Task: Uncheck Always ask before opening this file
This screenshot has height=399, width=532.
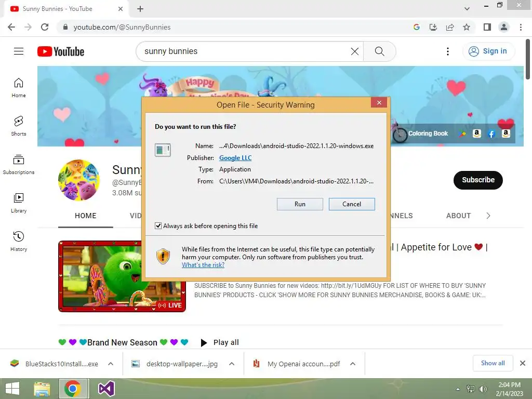Action: 158,225
